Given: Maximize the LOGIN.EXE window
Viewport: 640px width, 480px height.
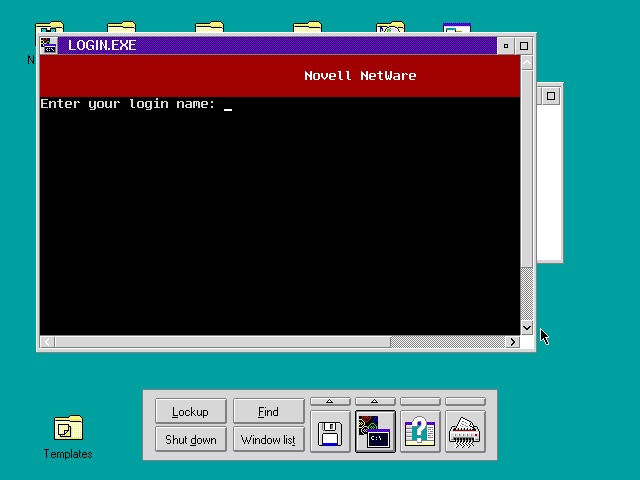Looking at the screenshot, I should coord(524,46).
